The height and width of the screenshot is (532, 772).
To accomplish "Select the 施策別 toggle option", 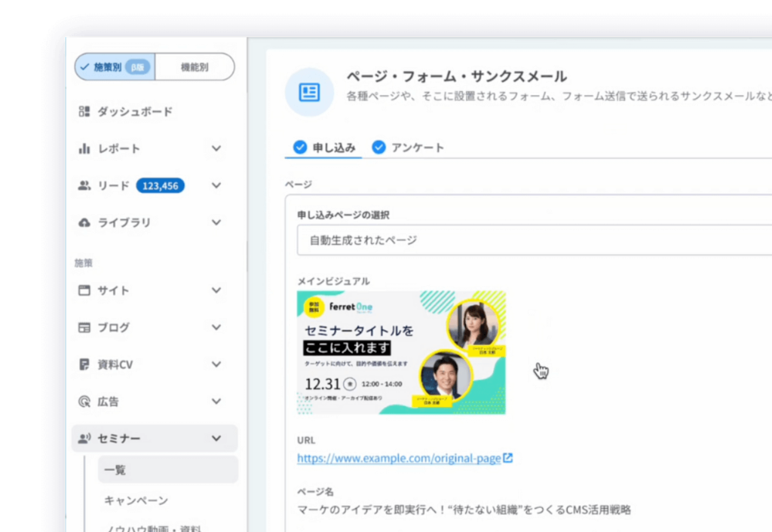I will coord(115,67).
